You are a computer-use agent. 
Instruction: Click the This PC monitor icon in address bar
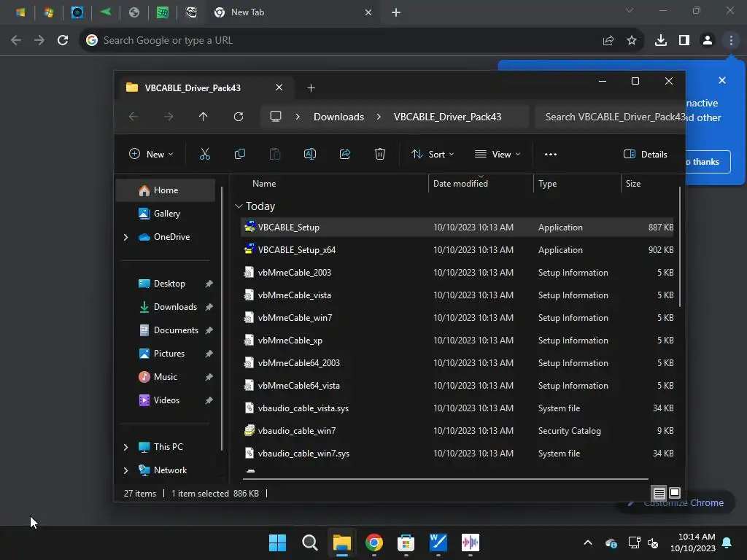tap(275, 117)
